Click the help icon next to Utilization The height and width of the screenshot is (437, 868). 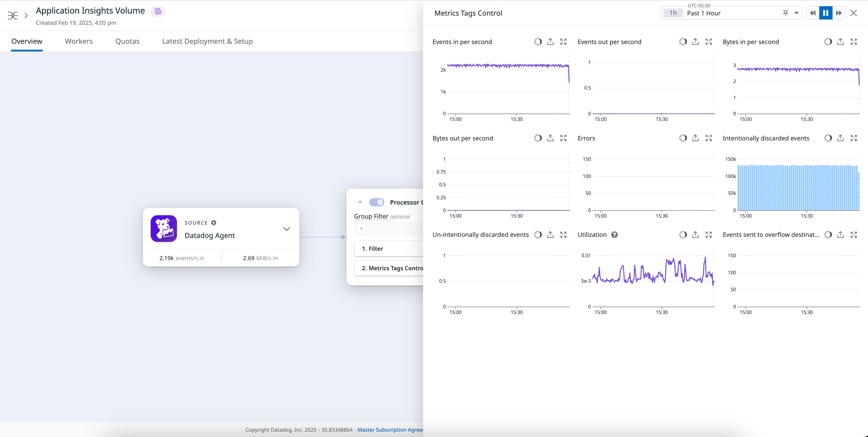pos(614,235)
